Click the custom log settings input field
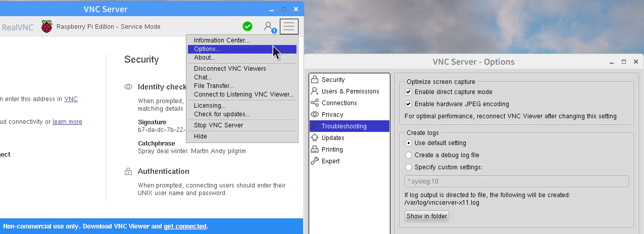Image resolution: width=644 pixels, height=234 pixels. click(517, 181)
